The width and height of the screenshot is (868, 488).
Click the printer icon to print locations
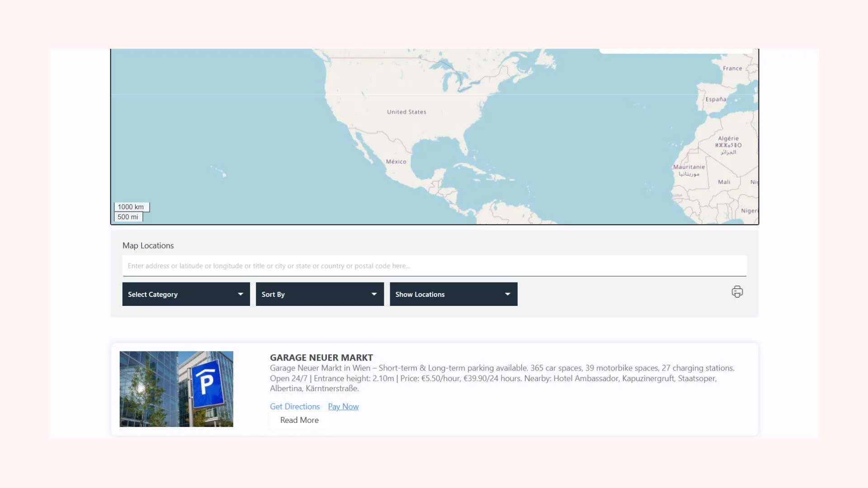(x=737, y=292)
